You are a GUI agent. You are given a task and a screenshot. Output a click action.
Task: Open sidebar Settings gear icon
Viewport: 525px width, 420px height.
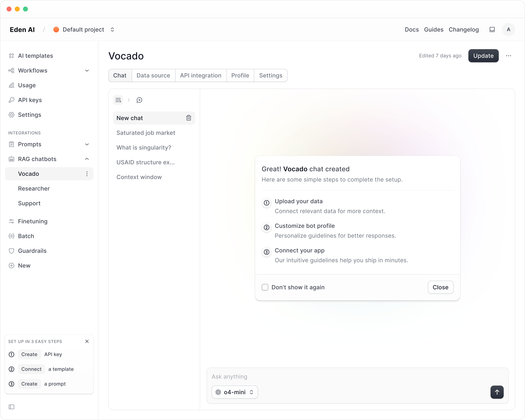[x=11, y=115]
